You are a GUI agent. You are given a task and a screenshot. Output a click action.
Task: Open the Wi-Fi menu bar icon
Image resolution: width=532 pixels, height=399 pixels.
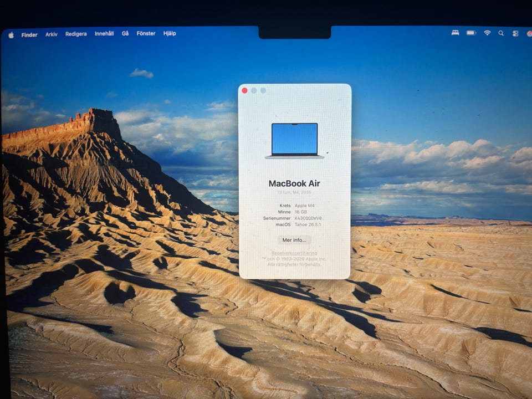point(487,33)
